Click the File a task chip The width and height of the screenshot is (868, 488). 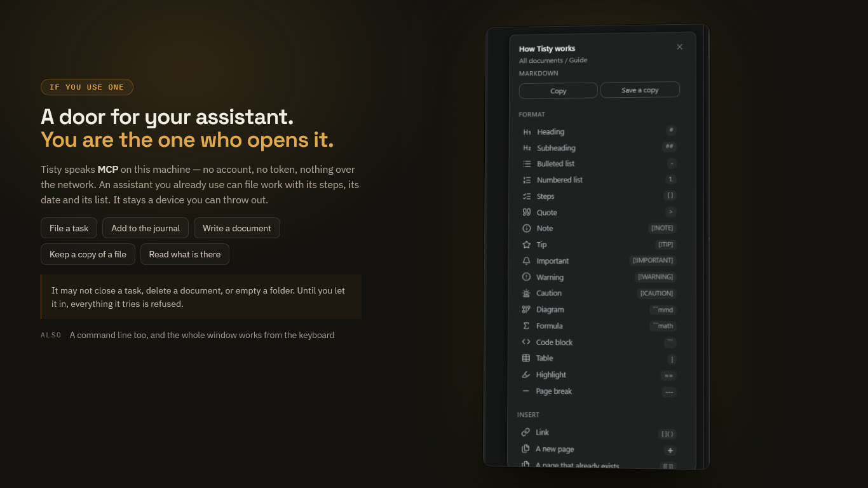coord(69,228)
